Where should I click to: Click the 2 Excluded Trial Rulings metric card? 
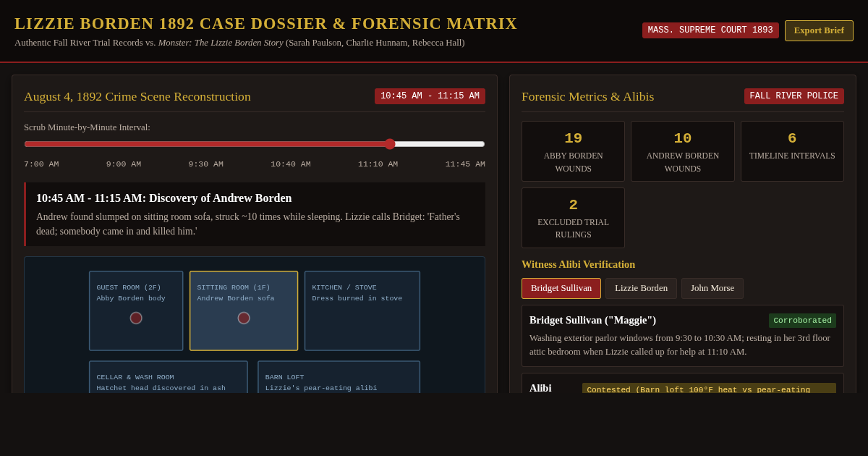click(x=573, y=218)
